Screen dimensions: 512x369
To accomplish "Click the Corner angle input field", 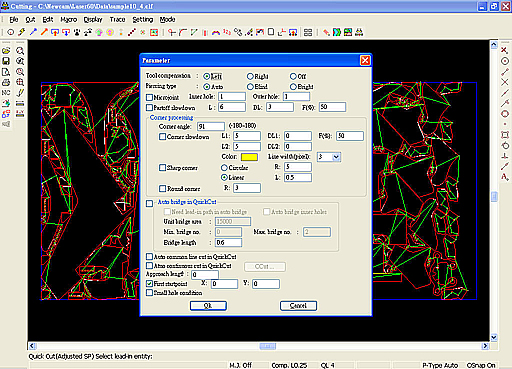I will coord(211,126).
